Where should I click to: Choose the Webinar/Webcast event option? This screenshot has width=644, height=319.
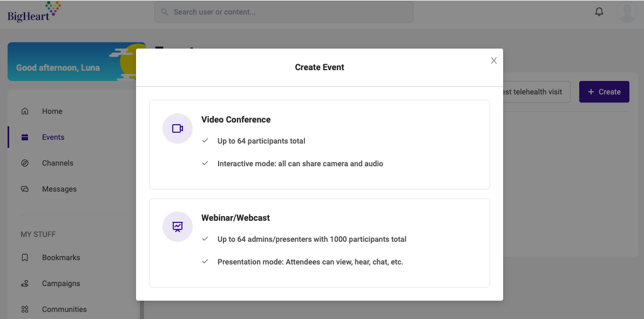tap(320, 243)
